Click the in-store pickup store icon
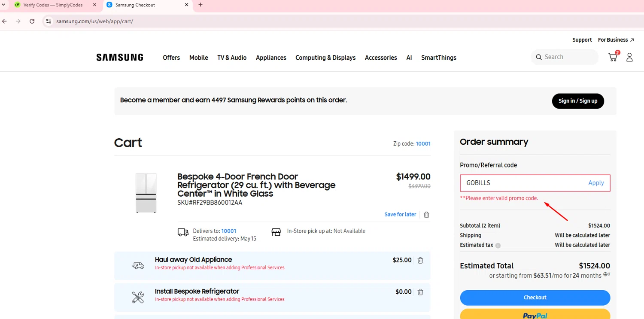The height and width of the screenshot is (319, 644). [276, 232]
